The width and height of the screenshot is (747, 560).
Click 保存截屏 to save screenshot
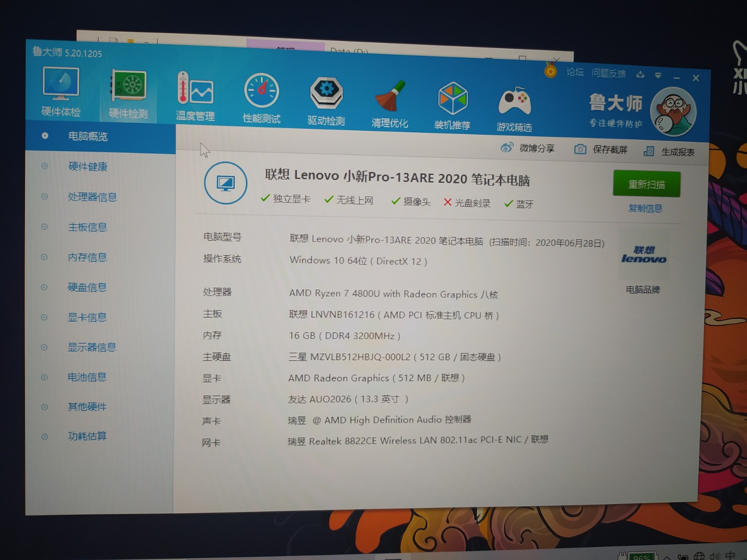600,149
